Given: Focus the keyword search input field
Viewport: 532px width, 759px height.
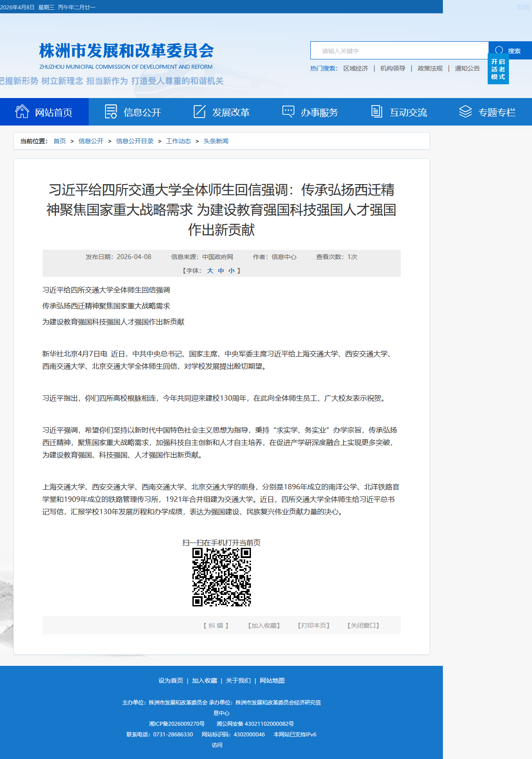Looking at the screenshot, I should 399,51.
